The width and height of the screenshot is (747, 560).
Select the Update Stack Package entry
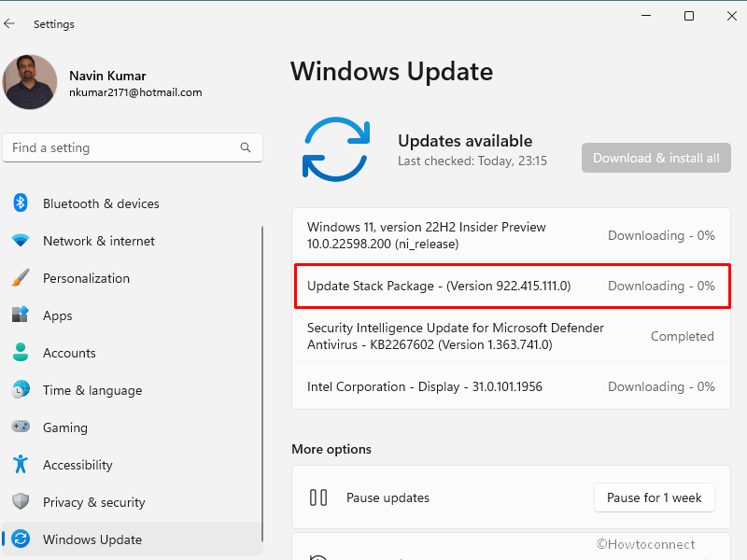click(x=512, y=286)
